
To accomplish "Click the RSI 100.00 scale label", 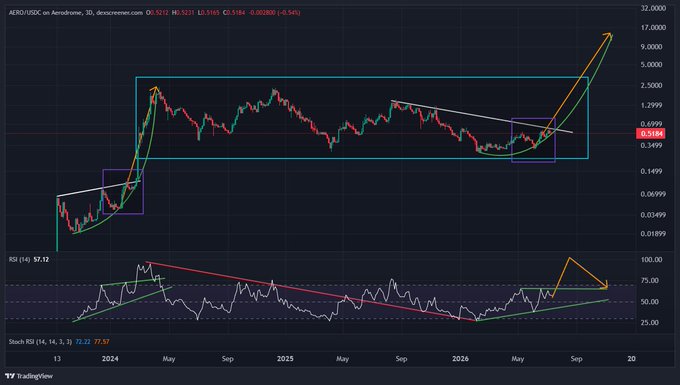I will click(x=651, y=260).
